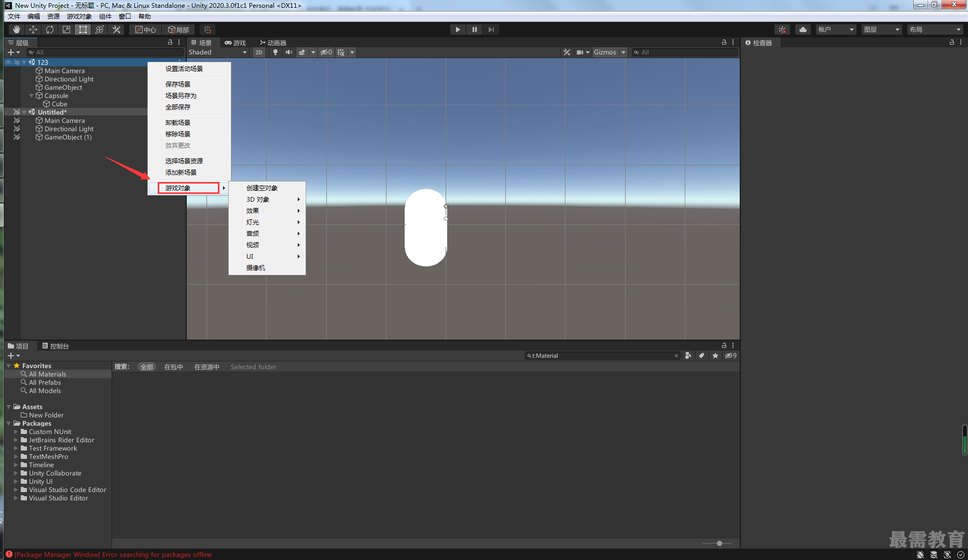Select Directional Light under scene 123
The width and height of the screenshot is (968, 560).
click(69, 79)
